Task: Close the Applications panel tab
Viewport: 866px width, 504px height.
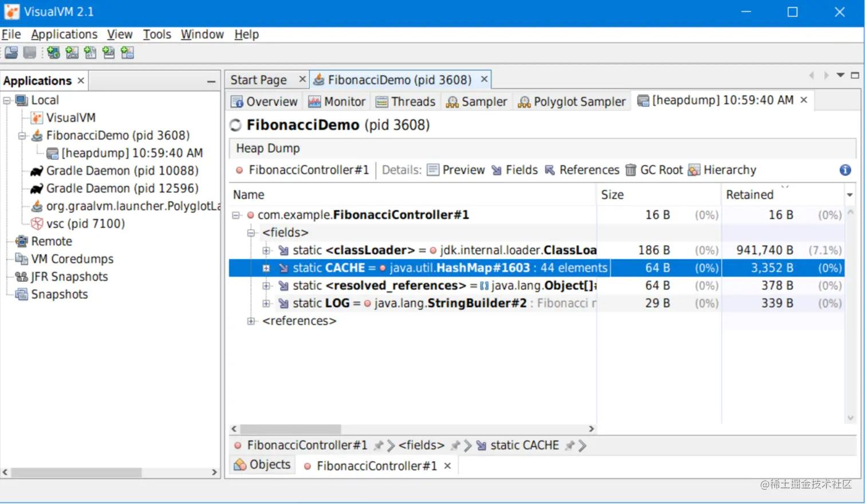Action: click(x=81, y=81)
